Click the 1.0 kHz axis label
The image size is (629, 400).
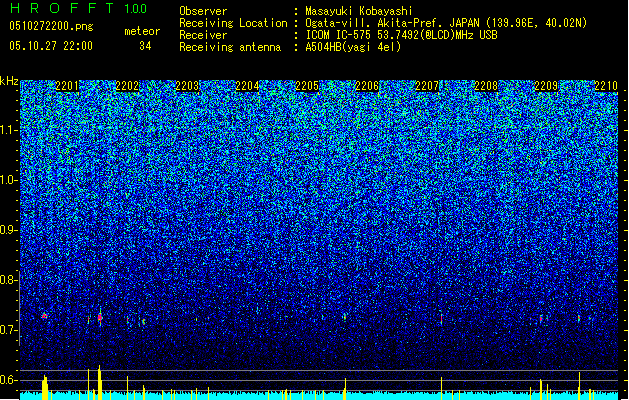9,181
